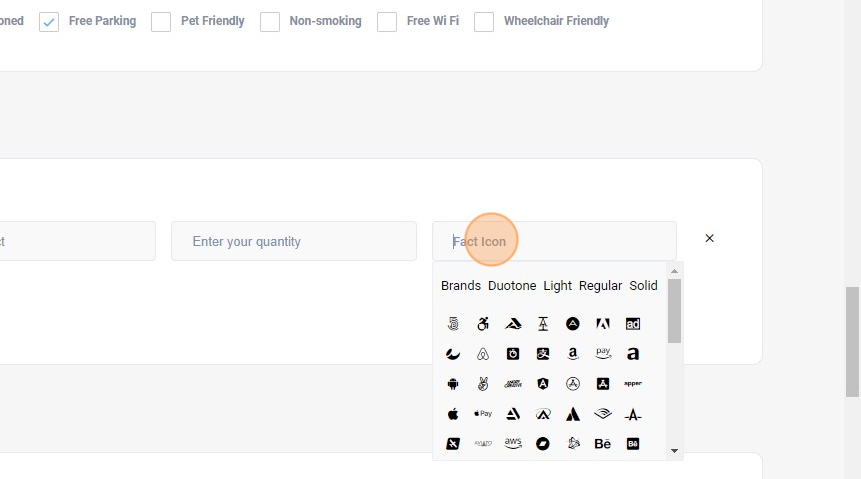861x479 pixels.
Task: Open the Solid icon tab
Action: (643, 286)
